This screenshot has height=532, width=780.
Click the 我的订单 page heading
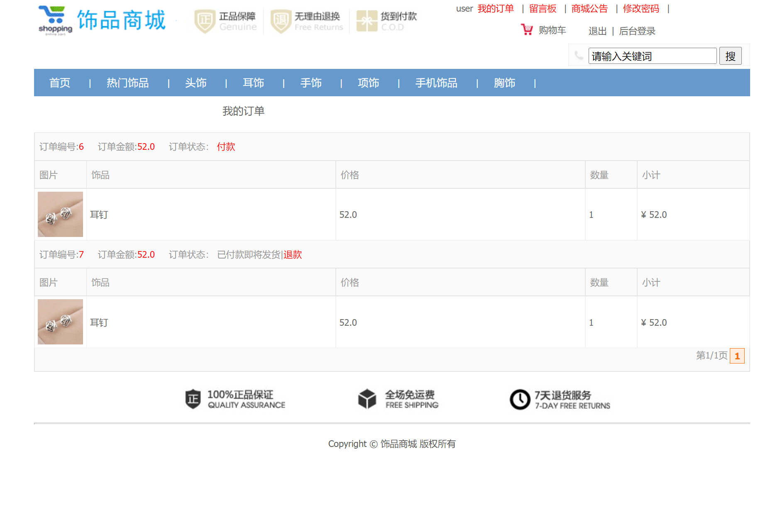(x=243, y=111)
